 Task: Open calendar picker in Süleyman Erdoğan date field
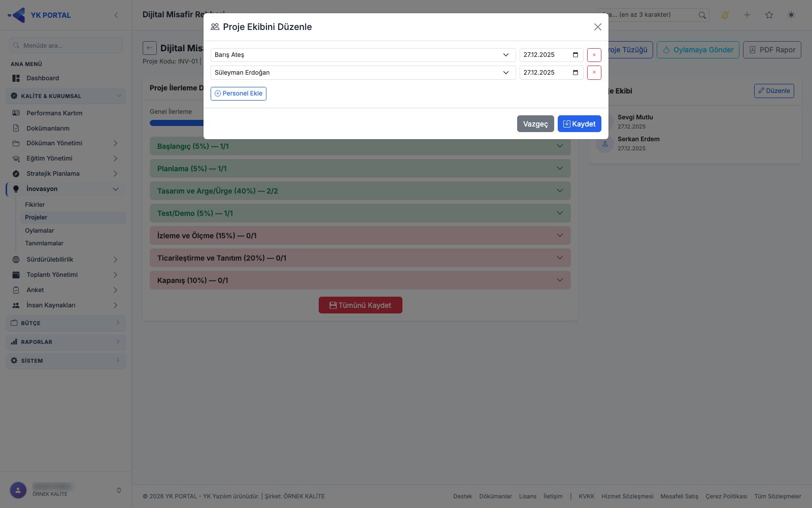576,73
